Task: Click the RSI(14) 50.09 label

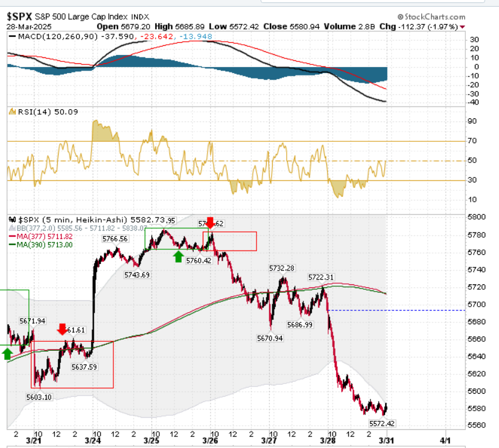Action: click(48, 112)
